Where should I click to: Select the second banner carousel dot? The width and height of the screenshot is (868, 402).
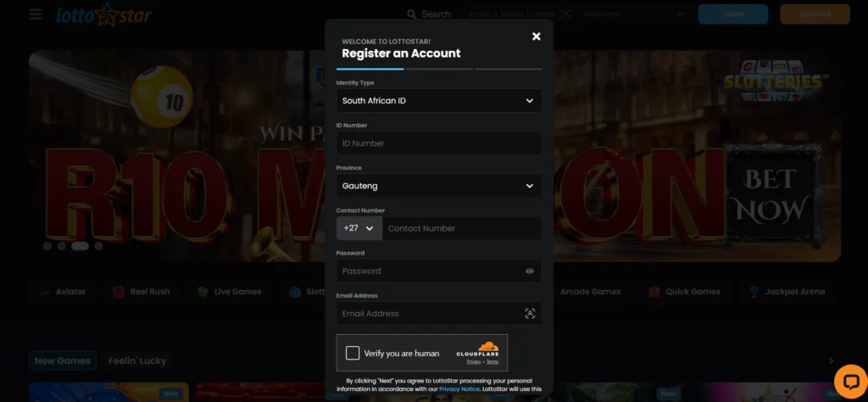tap(61, 247)
